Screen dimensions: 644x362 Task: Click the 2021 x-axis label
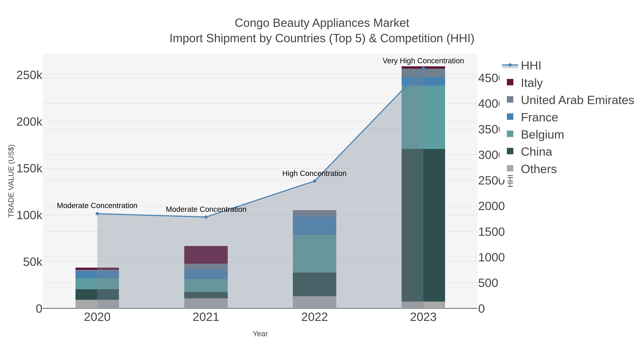pyautogui.click(x=206, y=317)
